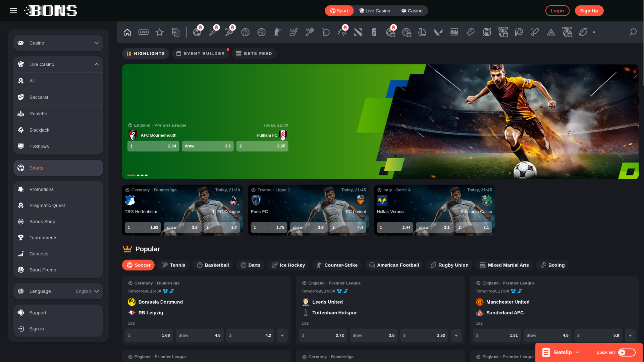
Task: Open the Live Casino tab at the top
Action: tap(375, 10)
